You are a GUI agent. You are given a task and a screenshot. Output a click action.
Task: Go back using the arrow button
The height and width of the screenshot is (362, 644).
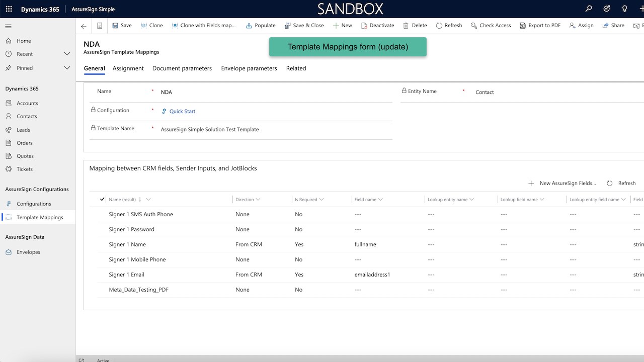(84, 26)
